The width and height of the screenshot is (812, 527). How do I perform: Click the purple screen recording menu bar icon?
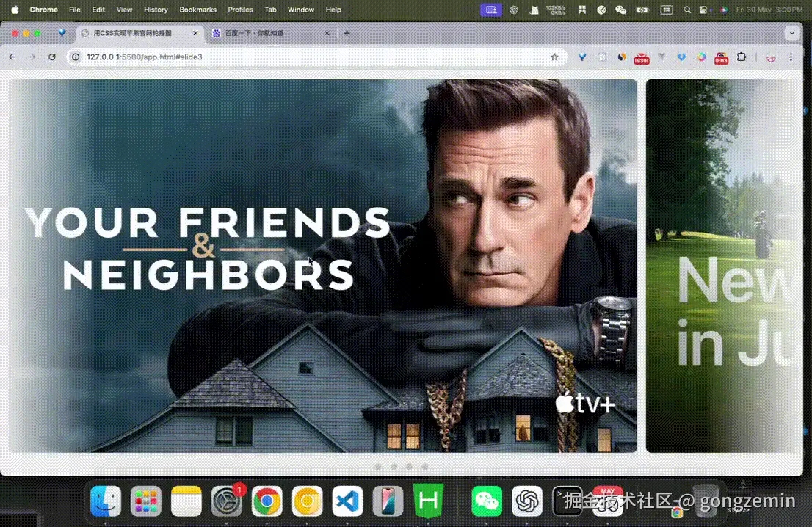[491, 10]
